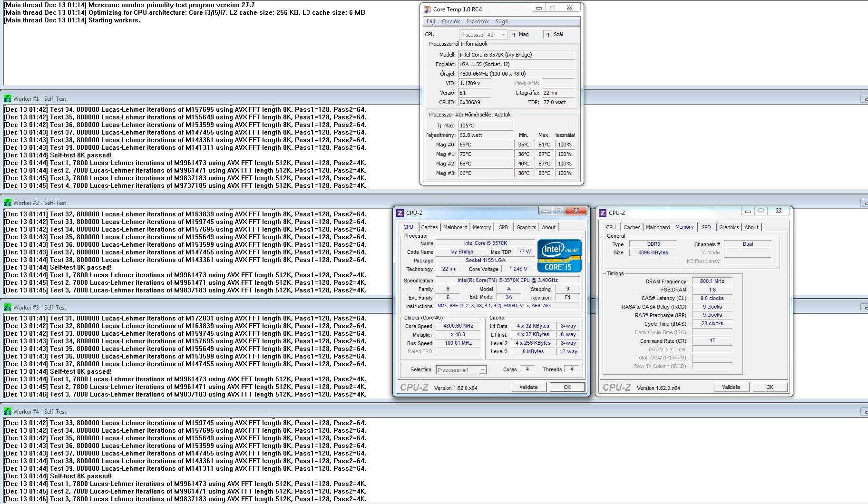Click the Mag #2 current temperature 68°C
This screenshot has width=868, height=504.
pos(486,164)
